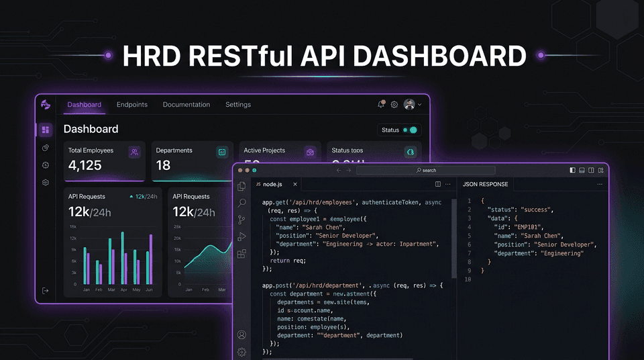Screen dimensions: 644x360
Task: Go back with editor left arrow
Action: tap(339, 171)
